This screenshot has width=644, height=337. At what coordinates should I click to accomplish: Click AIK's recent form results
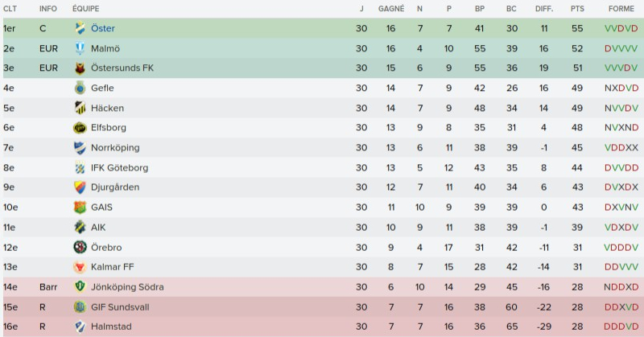(621, 228)
